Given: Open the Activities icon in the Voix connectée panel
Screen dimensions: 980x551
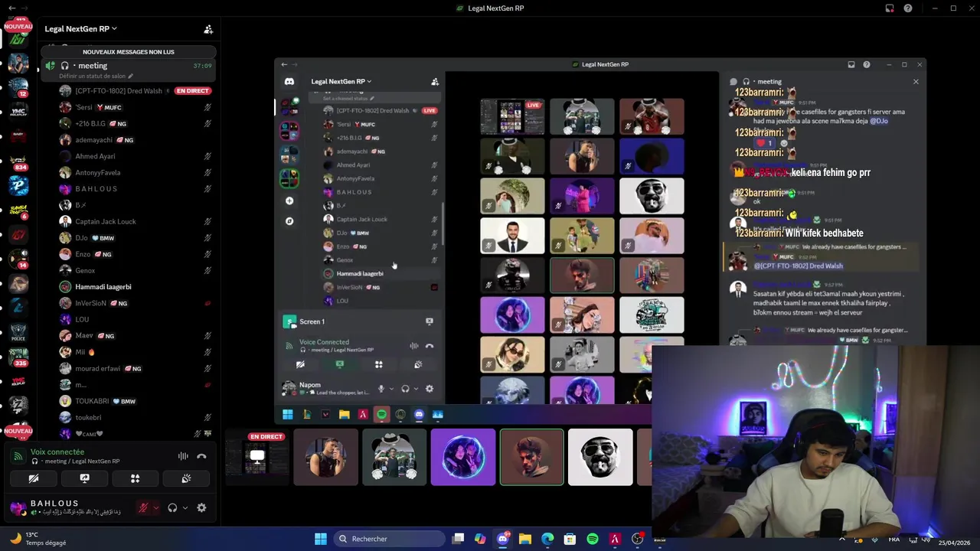Looking at the screenshot, I should (x=135, y=478).
